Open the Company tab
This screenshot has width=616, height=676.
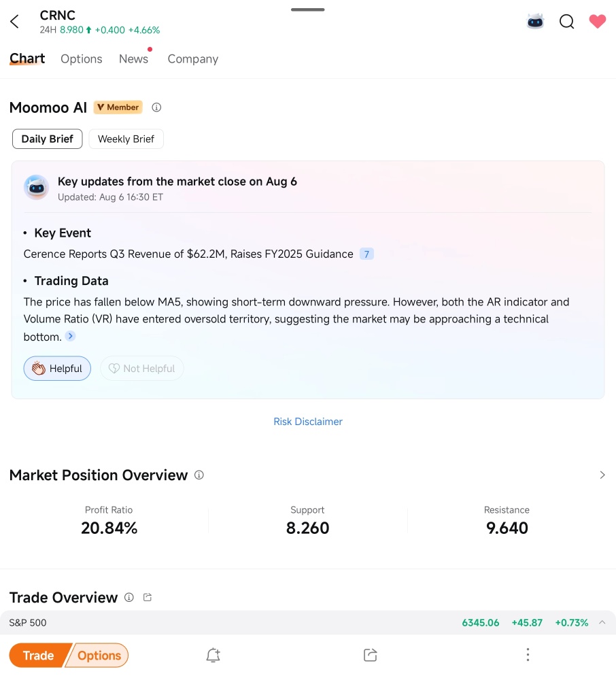pos(192,59)
